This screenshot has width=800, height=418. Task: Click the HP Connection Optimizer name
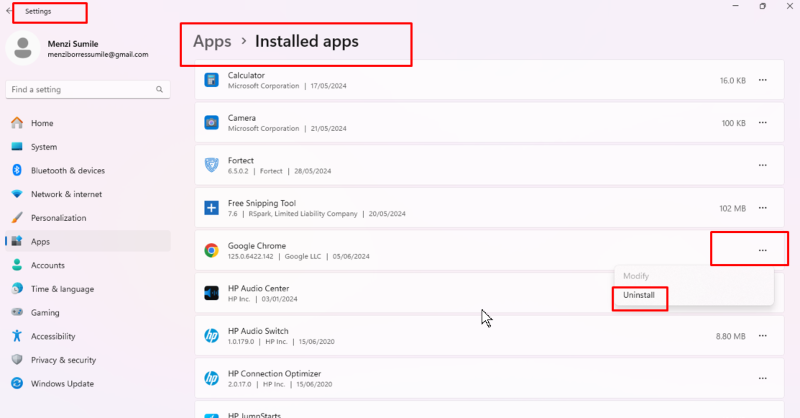click(274, 374)
